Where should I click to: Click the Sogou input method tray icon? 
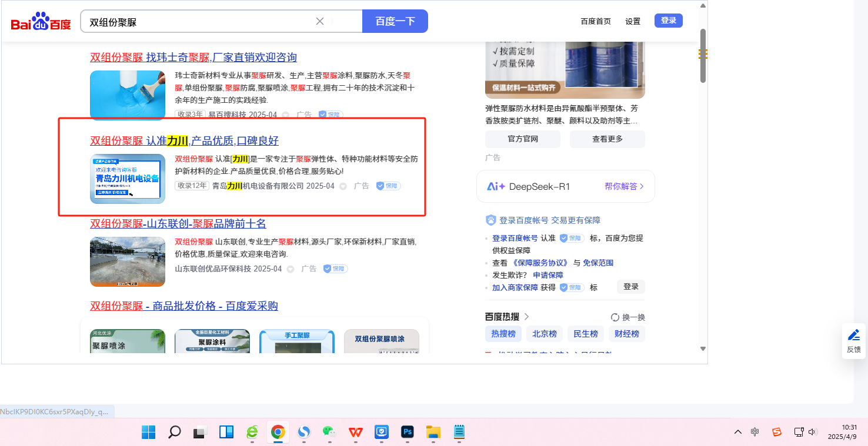[x=777, y=432]
